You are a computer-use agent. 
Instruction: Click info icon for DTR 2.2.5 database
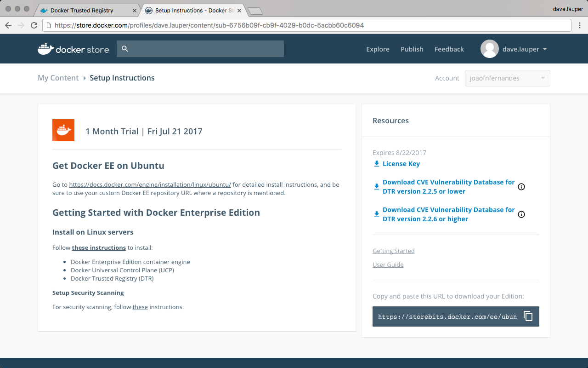521,187
